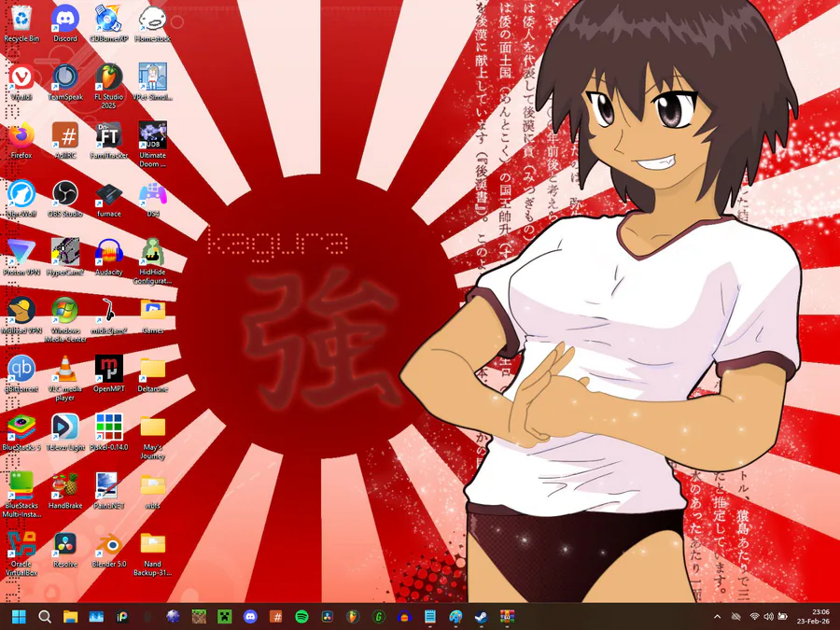Select the AdiIRC desktop shortcut

pyautogui.click(x=65, y=141)
